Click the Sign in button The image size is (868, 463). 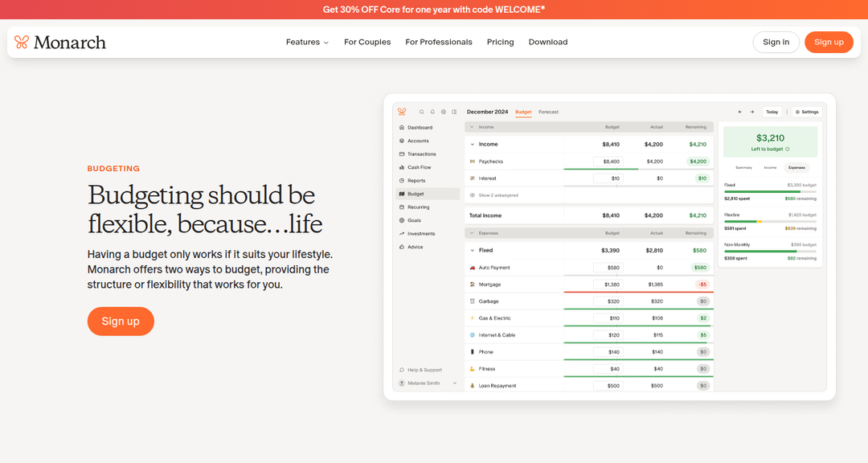(776, 42)
